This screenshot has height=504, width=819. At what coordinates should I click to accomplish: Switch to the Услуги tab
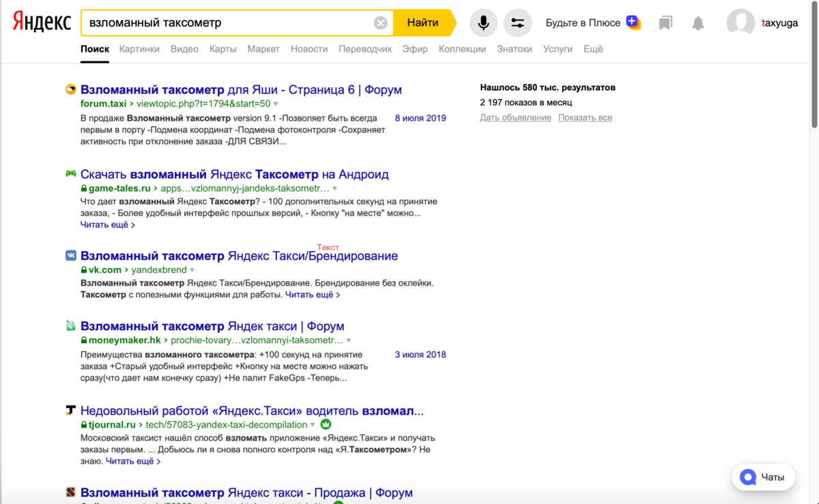tap(558, 49)
